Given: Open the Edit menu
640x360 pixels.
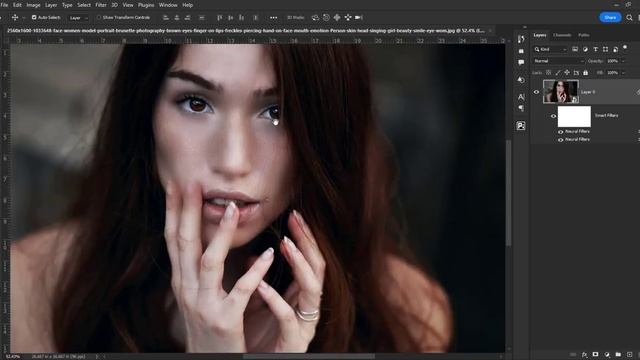Looking at the screenshot, I should [x=17, y=5].
